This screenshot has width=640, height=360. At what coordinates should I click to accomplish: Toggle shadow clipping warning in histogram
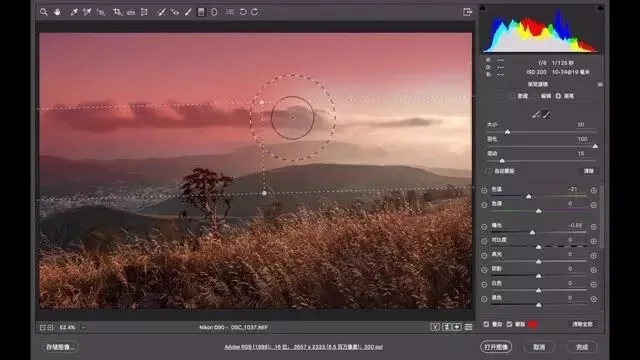click(482, 7)
